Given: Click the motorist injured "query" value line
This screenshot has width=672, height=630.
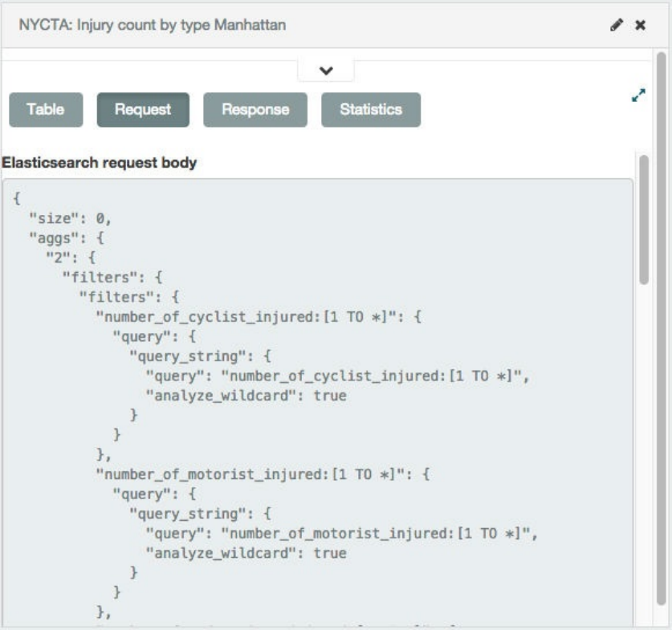Looking at the screenshot, I should pyautogui.click(x=340, y=534).
